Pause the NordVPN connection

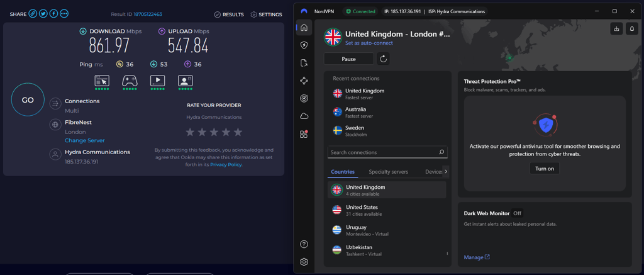pos(348,59)
